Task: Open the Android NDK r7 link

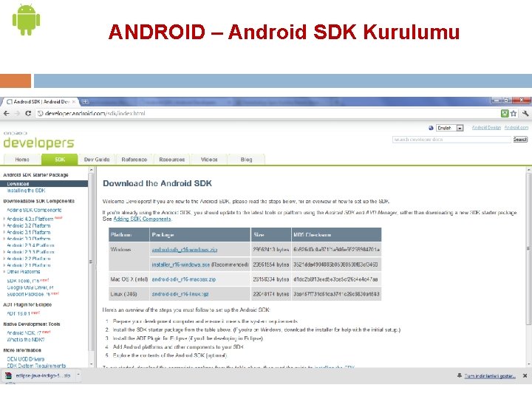Action: pos(24,332)
